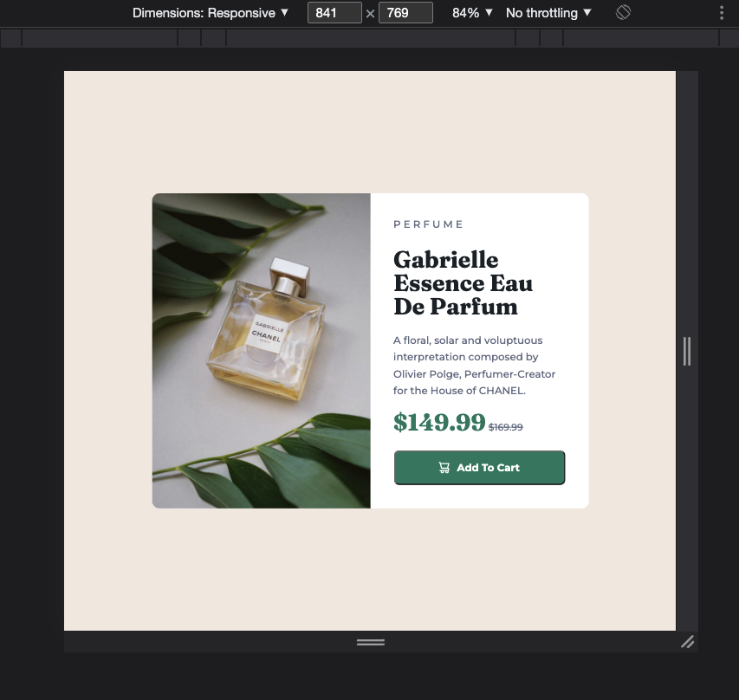Toggle the rotate device orientation icon
The image size is (739, 700).
[623, 12]
